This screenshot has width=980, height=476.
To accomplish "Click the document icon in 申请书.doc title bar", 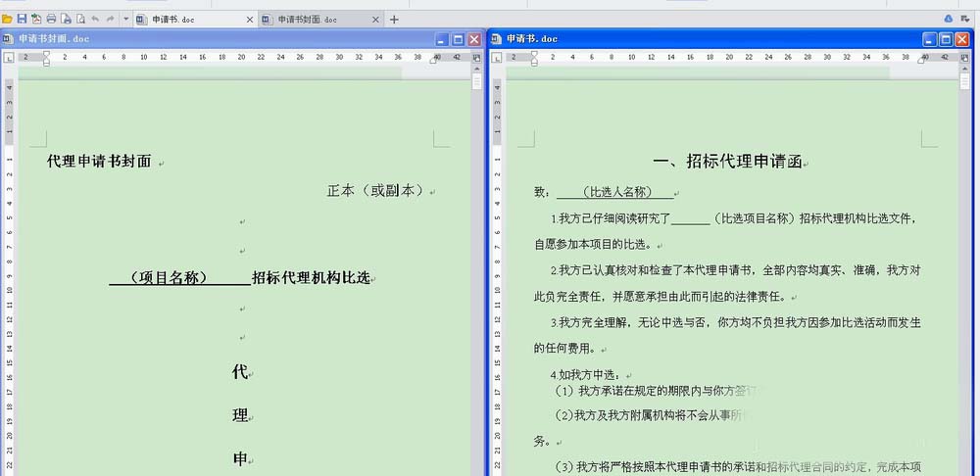I will 497,39.
